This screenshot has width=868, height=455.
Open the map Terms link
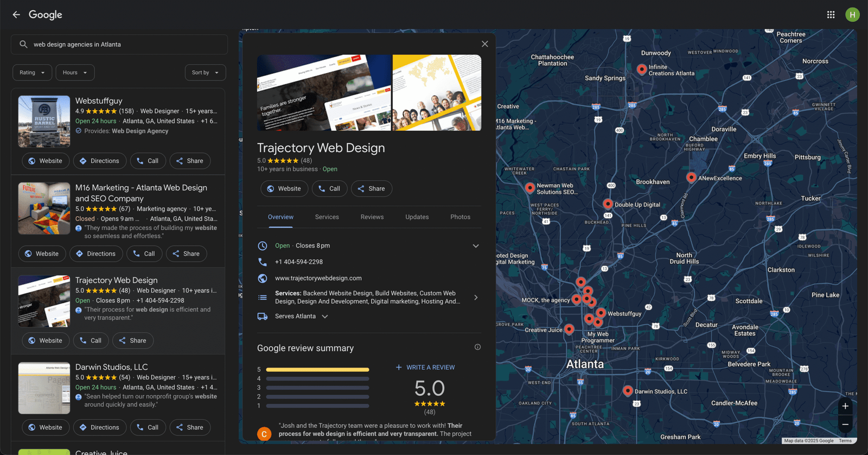click(845, 441)
